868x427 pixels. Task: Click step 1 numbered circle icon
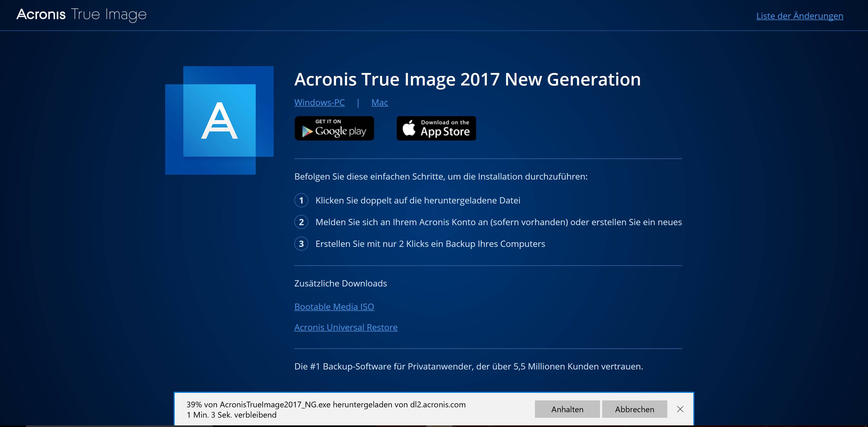pos(301,200)
